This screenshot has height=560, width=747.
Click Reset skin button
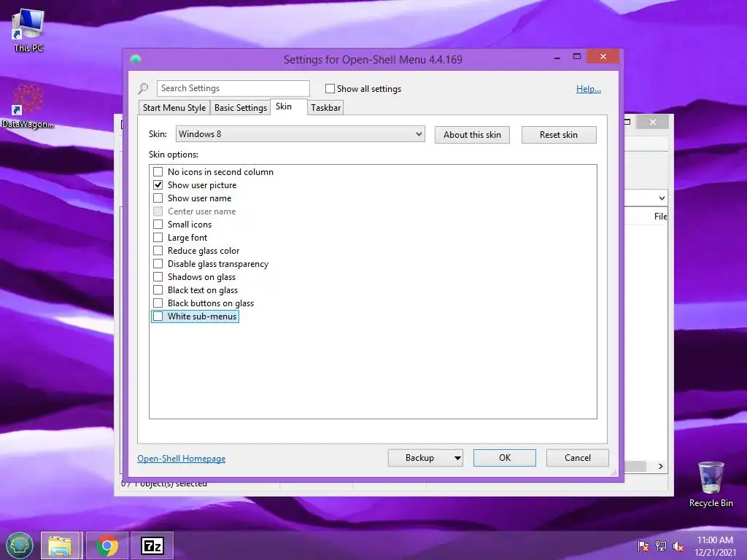(x=559, y=135)
